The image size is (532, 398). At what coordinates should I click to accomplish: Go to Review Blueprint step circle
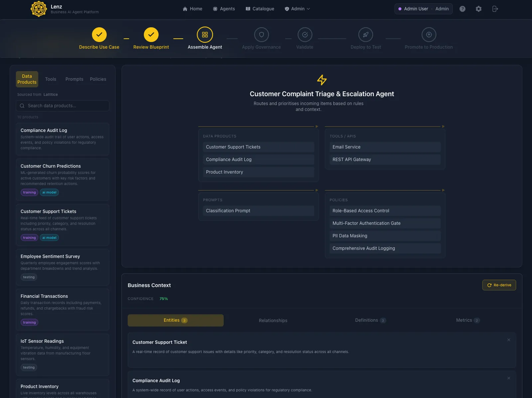(151, 35)
